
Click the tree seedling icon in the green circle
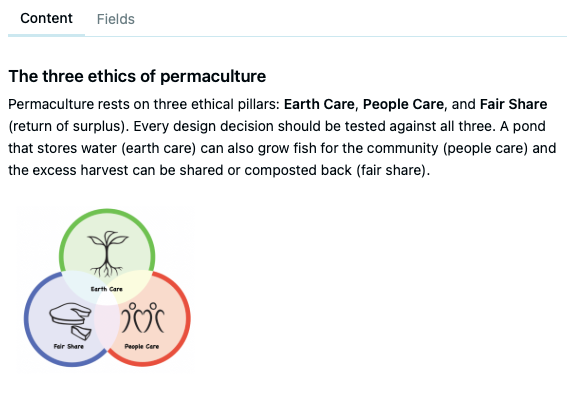(x=107, y=254)
